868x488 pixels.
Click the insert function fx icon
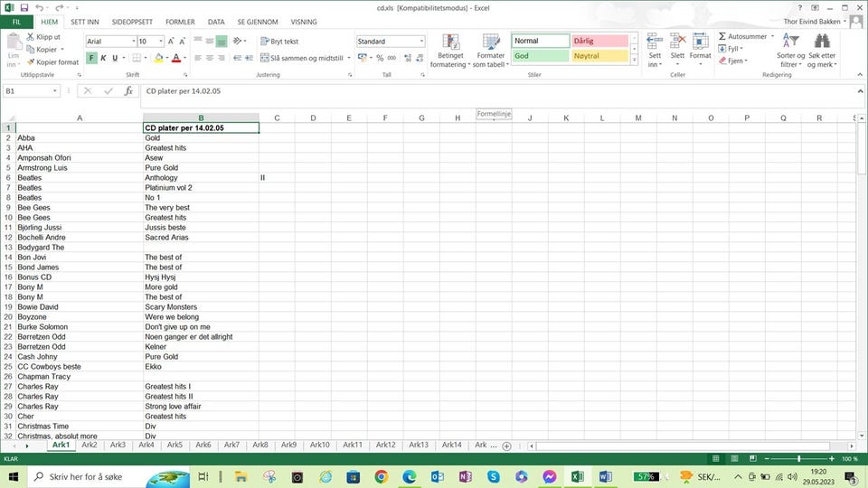pyautogui.click(x=128, y=90)
